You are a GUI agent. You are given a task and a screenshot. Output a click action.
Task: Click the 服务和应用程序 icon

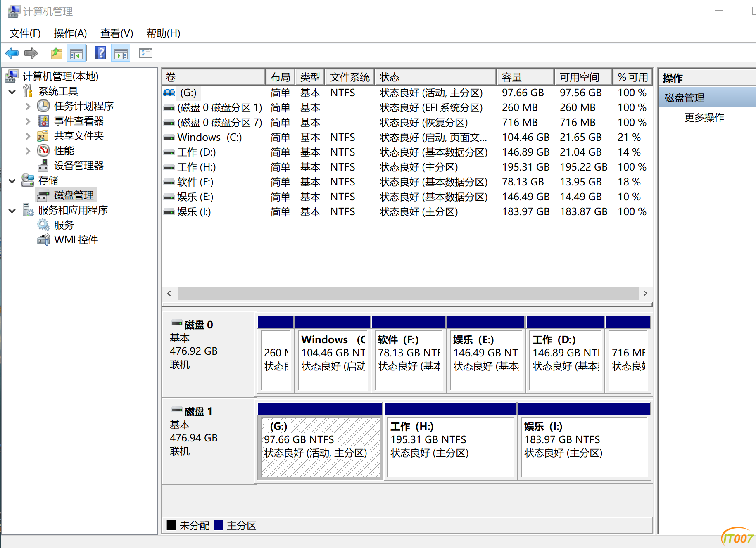point(28,210)
